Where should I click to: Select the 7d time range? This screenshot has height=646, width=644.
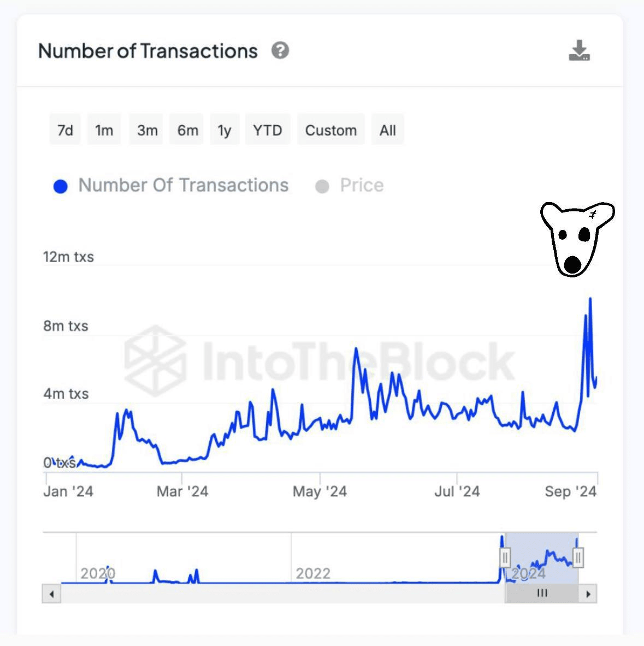click(65, 130)
